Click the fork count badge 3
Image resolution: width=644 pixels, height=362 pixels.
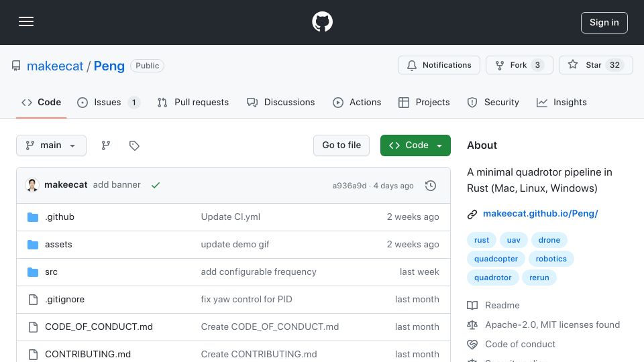click(x=537, y=65)
